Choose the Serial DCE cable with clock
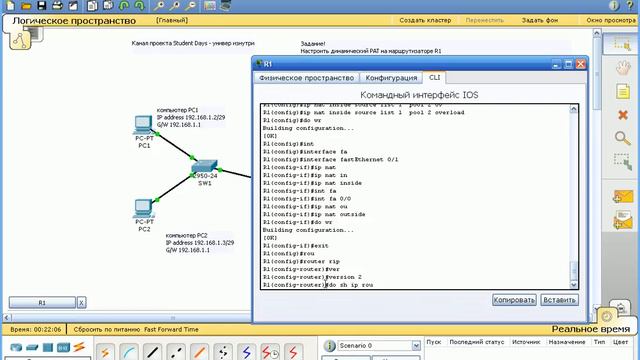This screenshot has width=640, height=360. pos(270,352)
